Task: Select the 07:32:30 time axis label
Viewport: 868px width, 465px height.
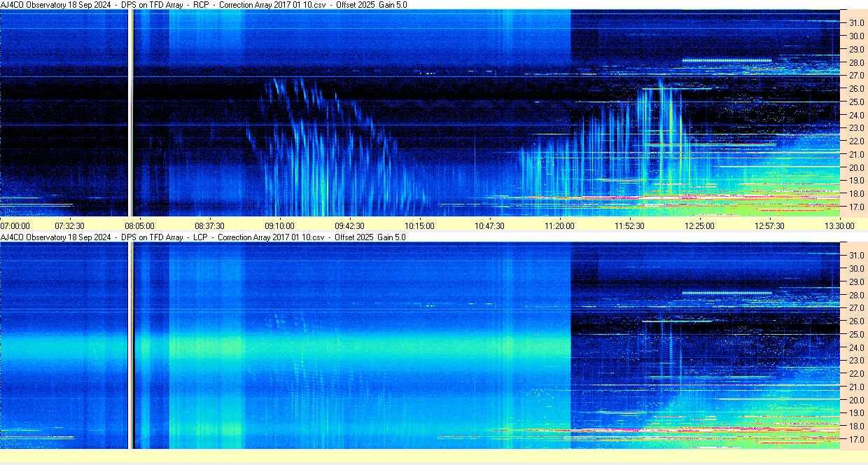Action: (69, 225)
